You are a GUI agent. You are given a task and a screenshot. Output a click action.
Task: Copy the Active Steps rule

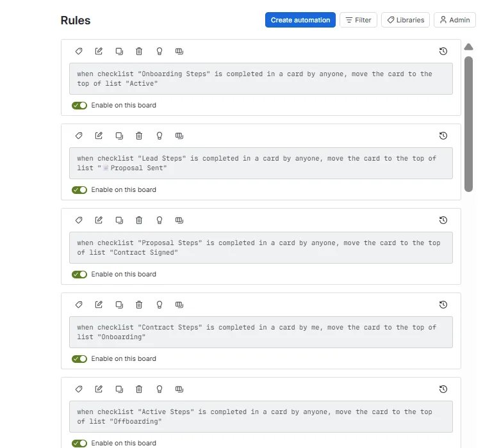(x=119, y=389)
